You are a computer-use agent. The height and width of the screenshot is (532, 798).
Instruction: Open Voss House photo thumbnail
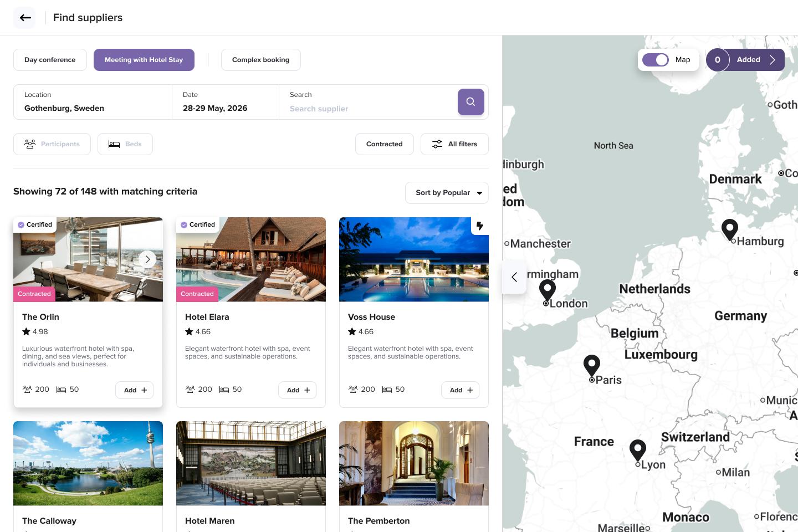coord(414,259)
